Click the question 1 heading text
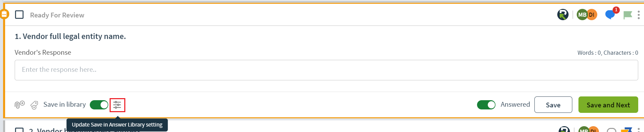 (70, 36)
